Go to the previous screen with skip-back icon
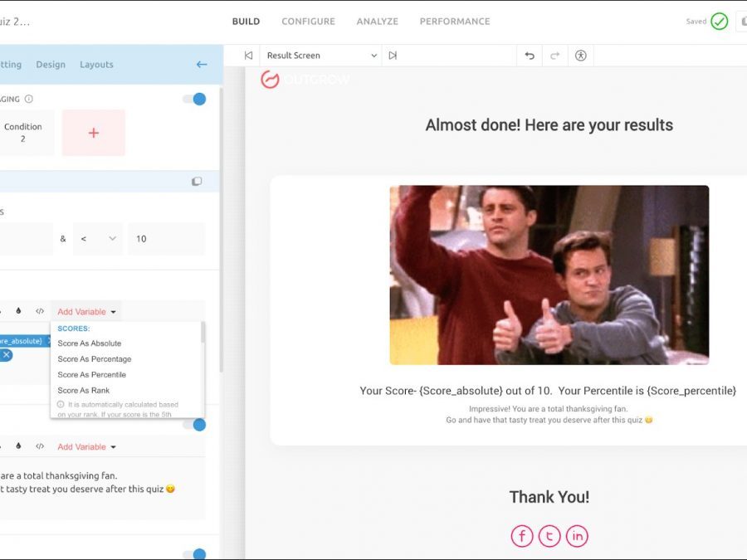747x560 pixels. [248, 56]
